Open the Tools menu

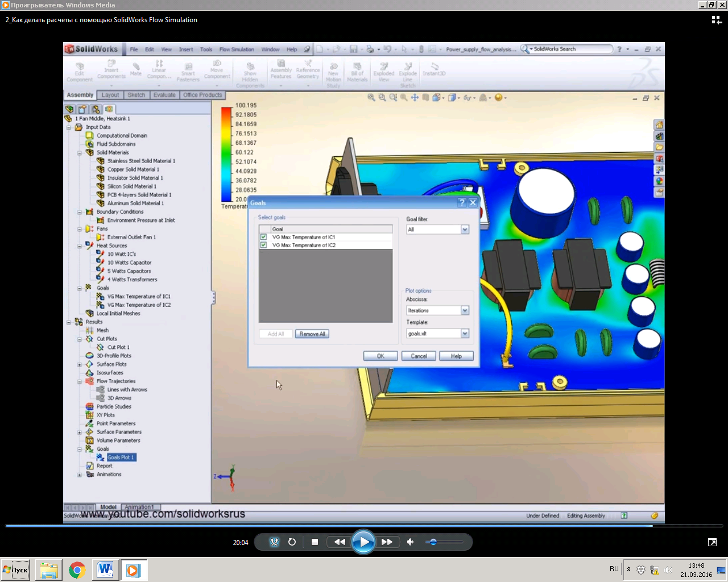206,49
